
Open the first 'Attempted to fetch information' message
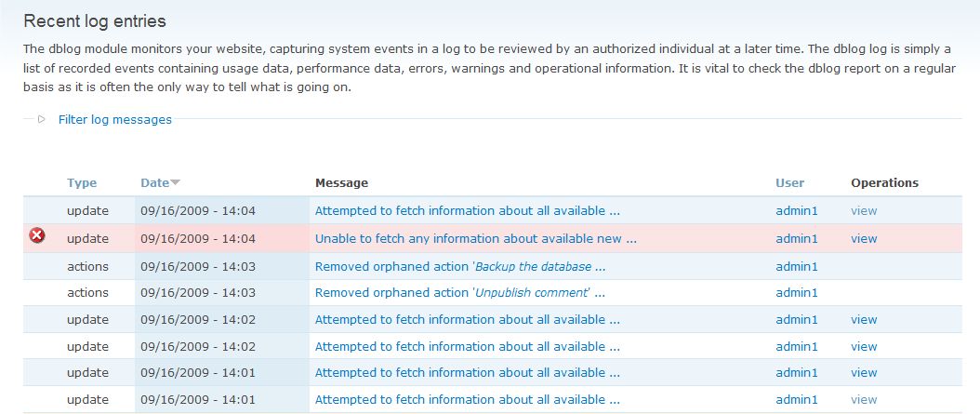[x=467, y=211]
